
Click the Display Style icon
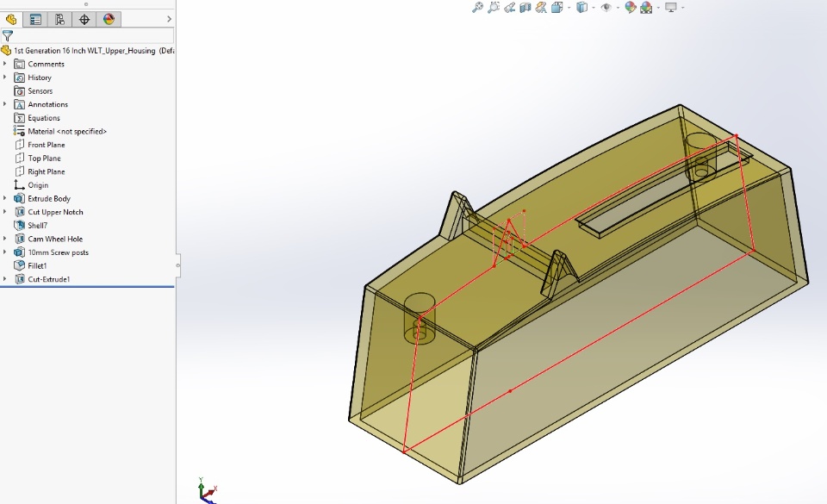[x=581, y=8]
